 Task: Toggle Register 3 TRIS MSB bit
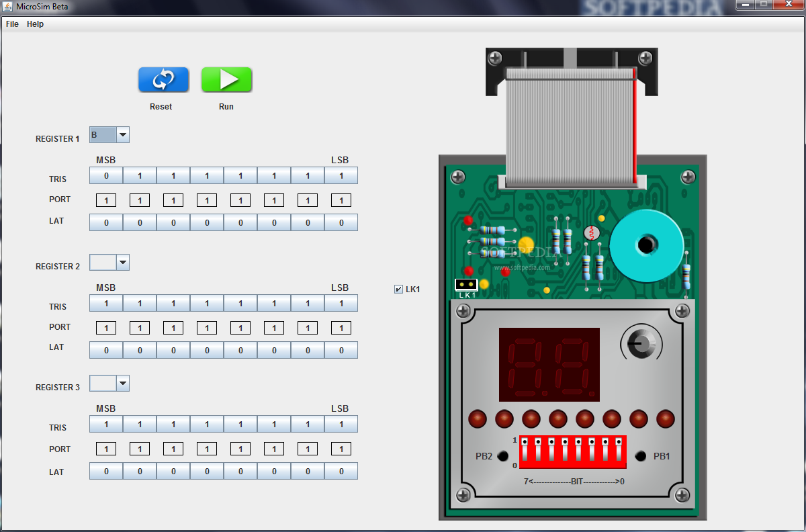[x=106, y=425]
